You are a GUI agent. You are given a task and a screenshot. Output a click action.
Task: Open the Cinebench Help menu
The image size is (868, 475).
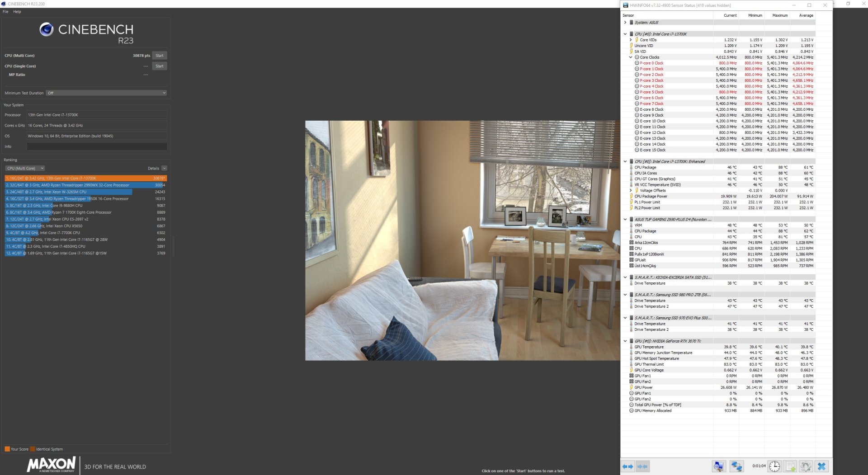coord(17,12)
